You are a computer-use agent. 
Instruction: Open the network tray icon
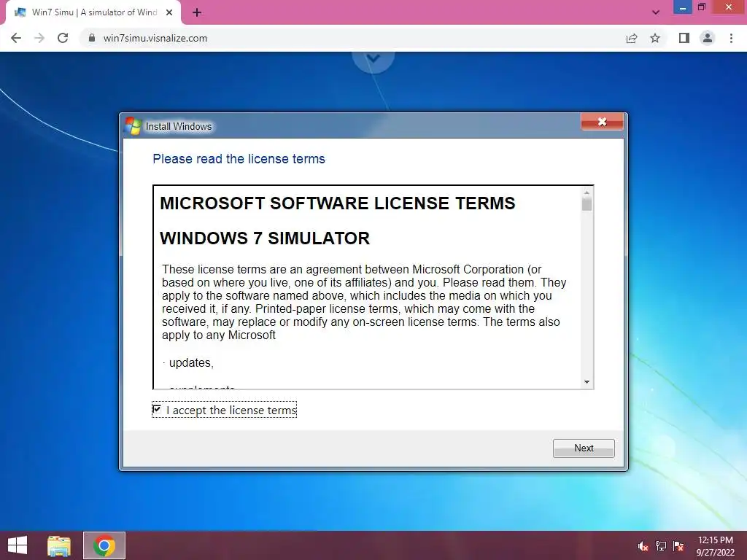[x=661, y=546]
